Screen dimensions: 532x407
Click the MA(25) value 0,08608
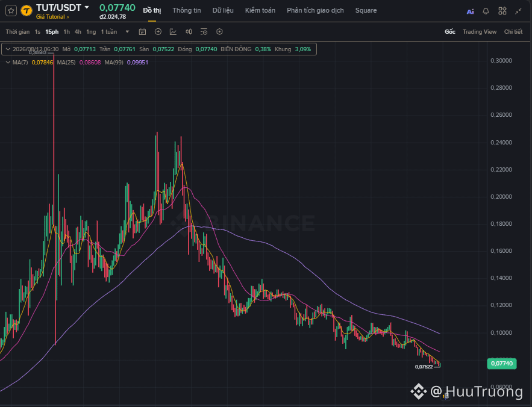(x=90, y=63)
